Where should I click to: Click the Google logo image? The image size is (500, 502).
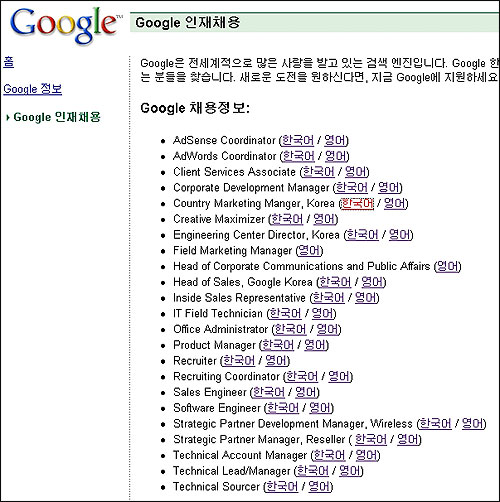pos(65,25)
